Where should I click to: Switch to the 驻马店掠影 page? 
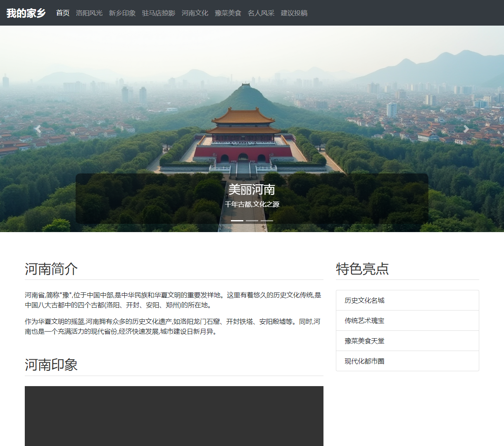[x=158, y=13]
